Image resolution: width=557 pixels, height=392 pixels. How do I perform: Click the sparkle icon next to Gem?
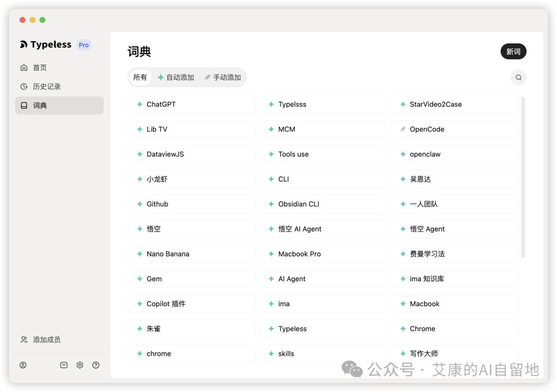pyautogui.click(x=140, y=279)
